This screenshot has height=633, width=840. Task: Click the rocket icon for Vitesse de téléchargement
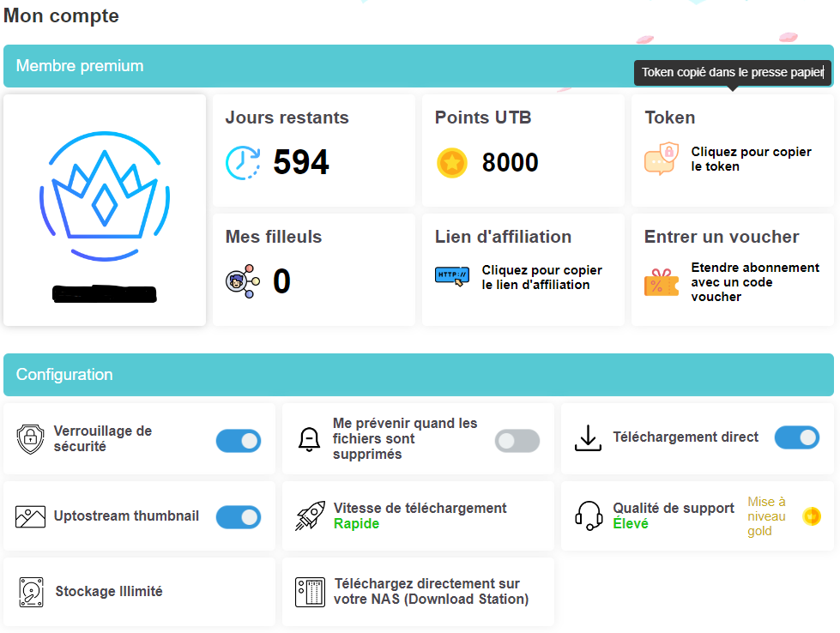click(x=310, y=515)
